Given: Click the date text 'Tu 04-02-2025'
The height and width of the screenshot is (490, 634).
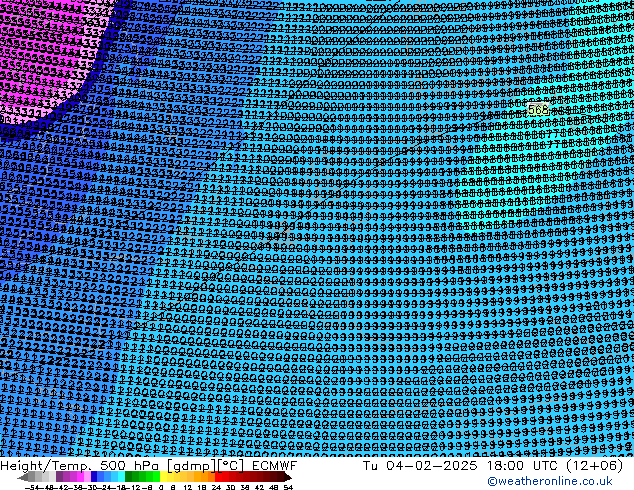Looking at the screenshot, I should [420, 466].
